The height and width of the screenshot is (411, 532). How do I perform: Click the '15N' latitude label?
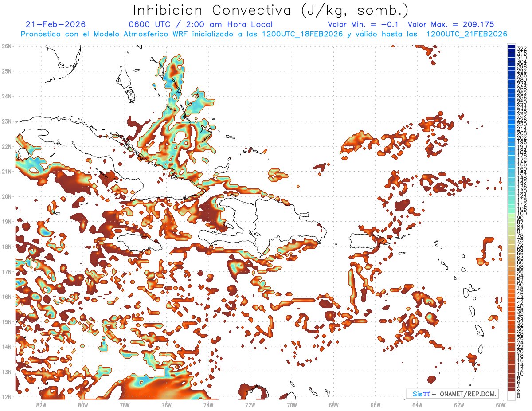[7, 321]
